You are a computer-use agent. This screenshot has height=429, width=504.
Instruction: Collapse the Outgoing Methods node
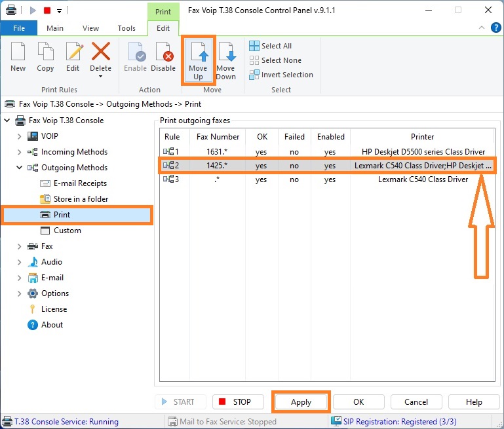click(x=19, y=168)
